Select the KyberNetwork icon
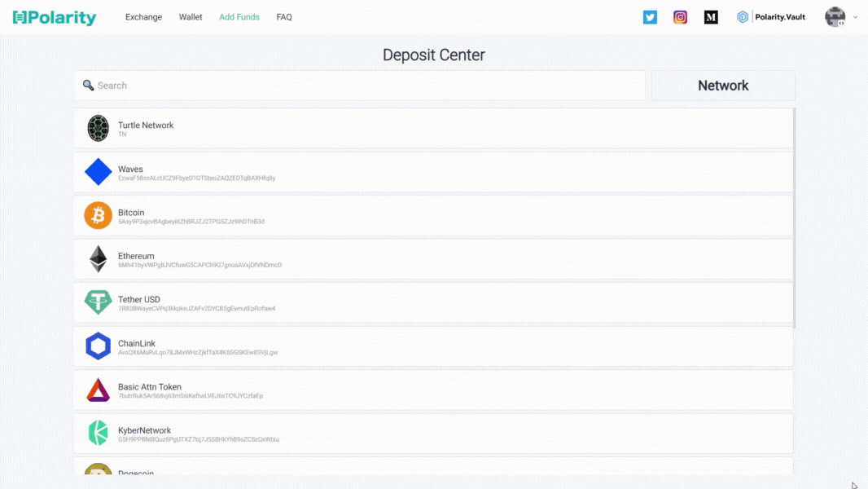This screenshot has height=489, width=868. (x=98, y=433)
